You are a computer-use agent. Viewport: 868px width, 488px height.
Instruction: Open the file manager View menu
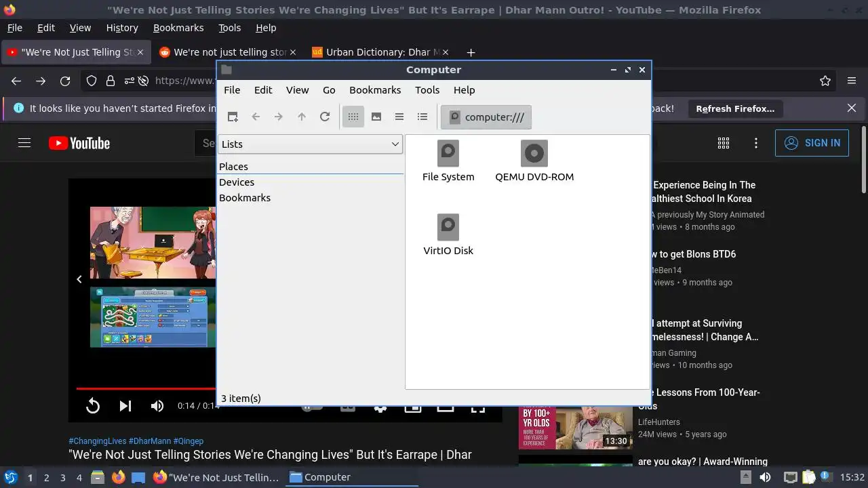tap(297, 90)
